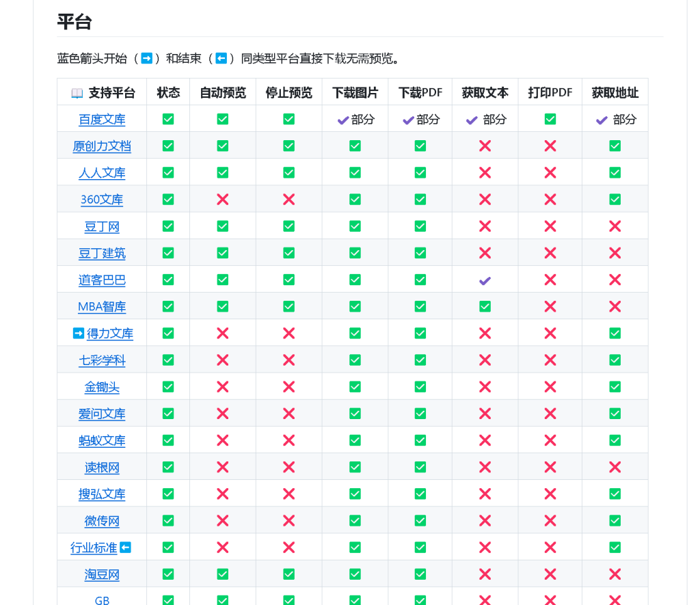Click the purple check in 百度文库 下载图片 cell
700x605 pixels.
(x=343, y=120)
